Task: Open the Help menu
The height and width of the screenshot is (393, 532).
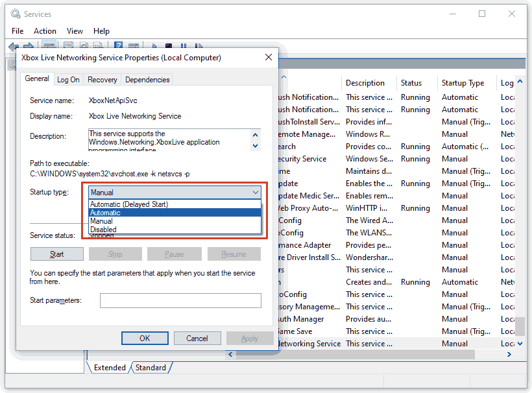Action: (101, 31)
